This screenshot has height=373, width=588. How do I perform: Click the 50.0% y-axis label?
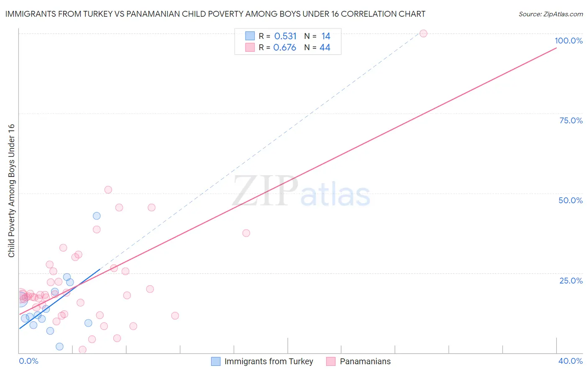click(x=570, y=200)
